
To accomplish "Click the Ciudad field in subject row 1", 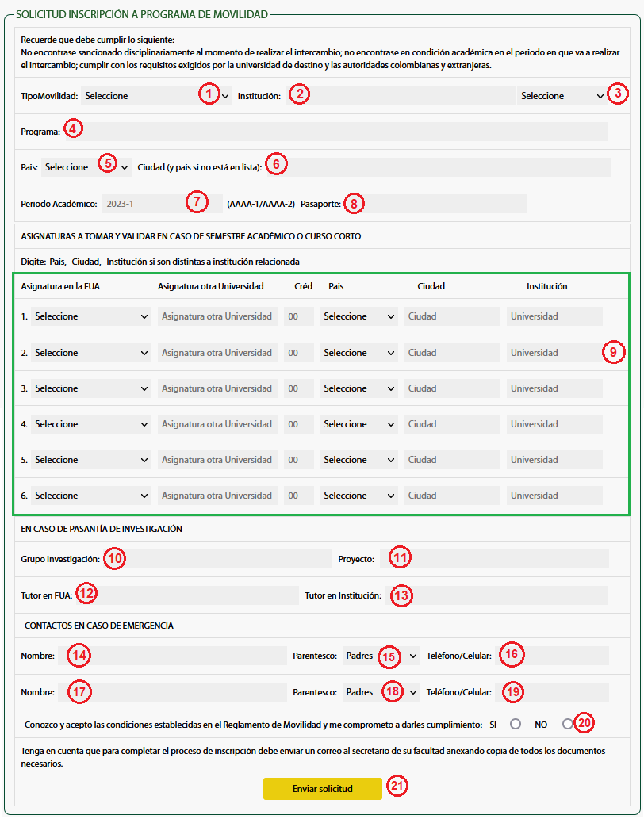I will click(x=452, y=316).
